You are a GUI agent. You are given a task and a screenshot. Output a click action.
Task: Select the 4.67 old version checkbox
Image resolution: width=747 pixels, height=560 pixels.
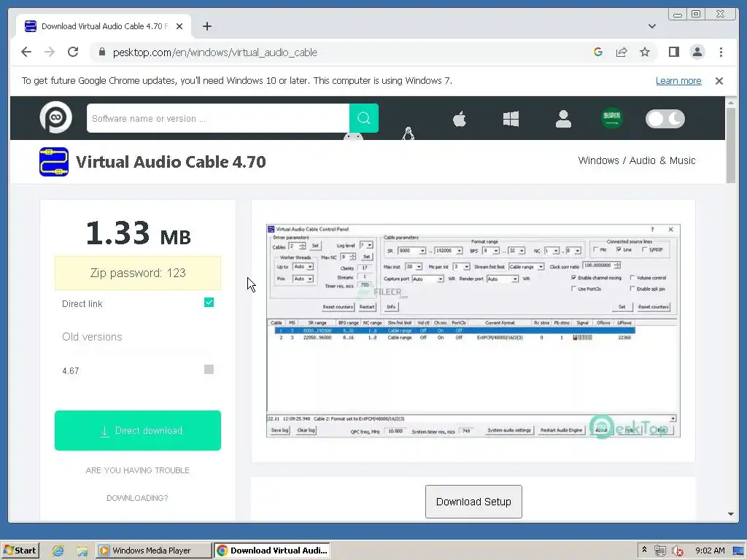click(209, 369)
